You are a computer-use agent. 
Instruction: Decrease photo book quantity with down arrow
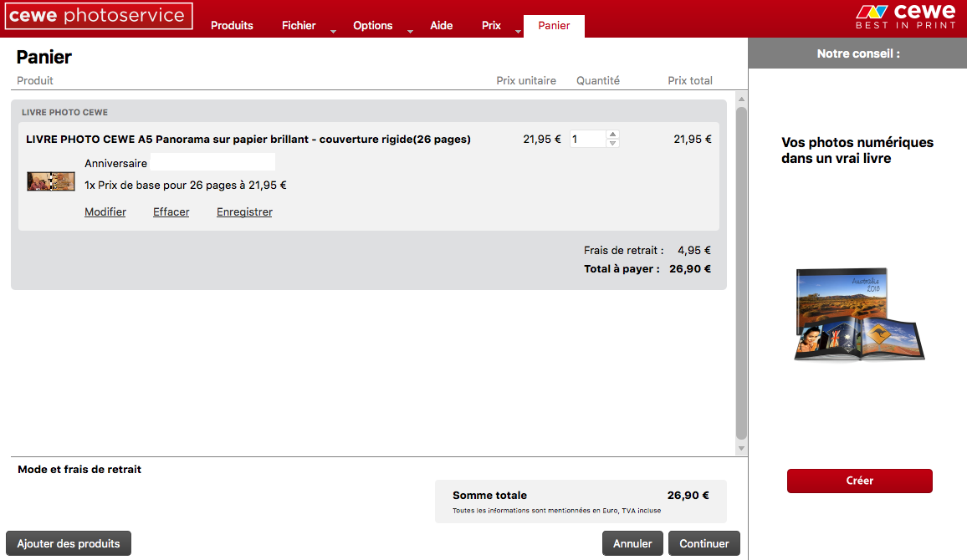(612, 144)
